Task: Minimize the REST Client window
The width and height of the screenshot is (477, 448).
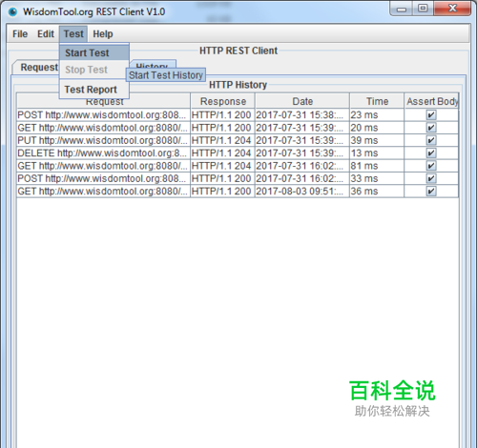Action: [x=402, y=9]
